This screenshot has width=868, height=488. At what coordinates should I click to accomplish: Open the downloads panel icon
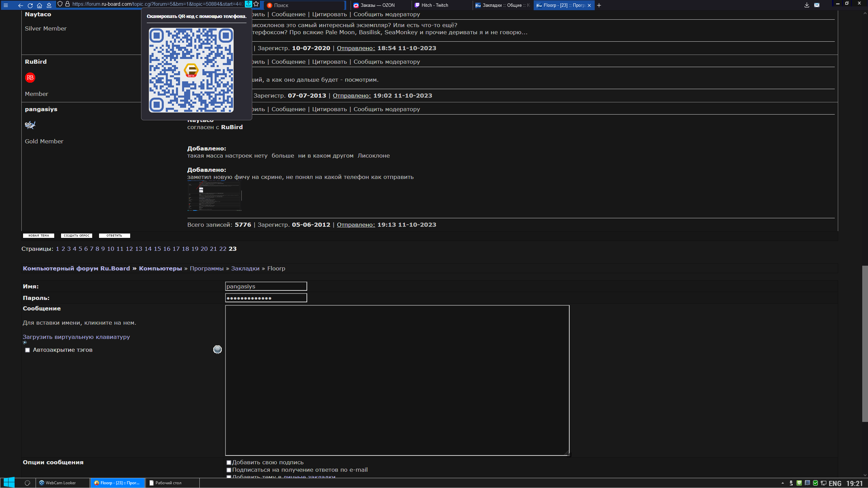(x=807, y=5)
